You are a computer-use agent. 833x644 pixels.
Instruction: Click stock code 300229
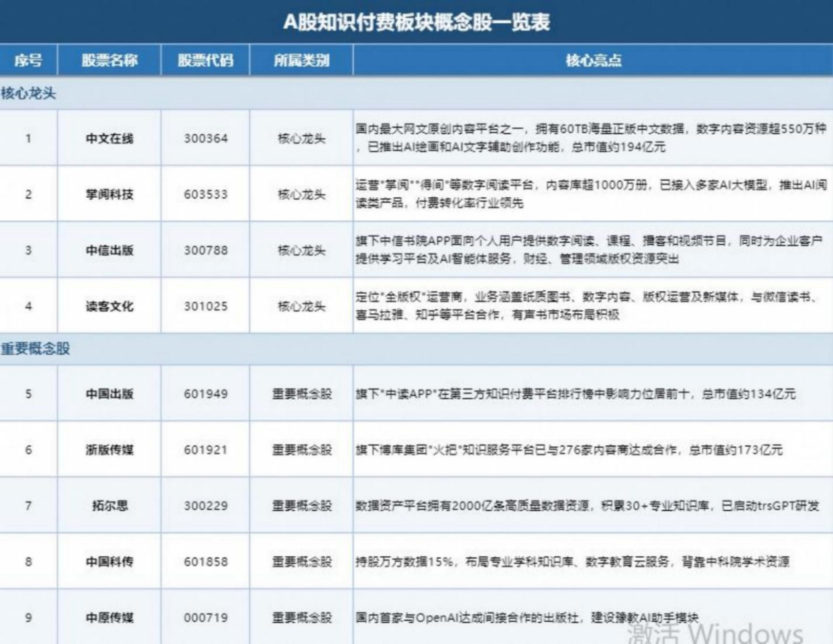pos(206,506)
